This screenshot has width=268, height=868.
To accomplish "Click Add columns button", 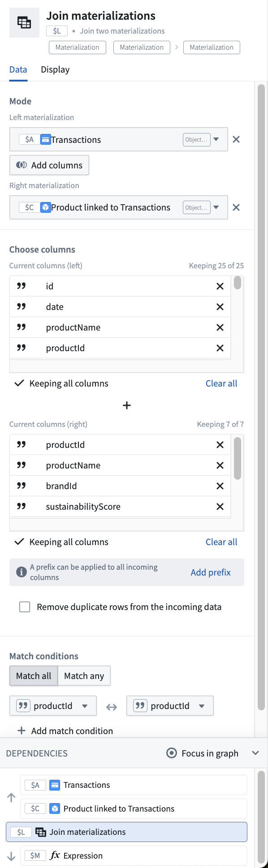I will 49,165.
